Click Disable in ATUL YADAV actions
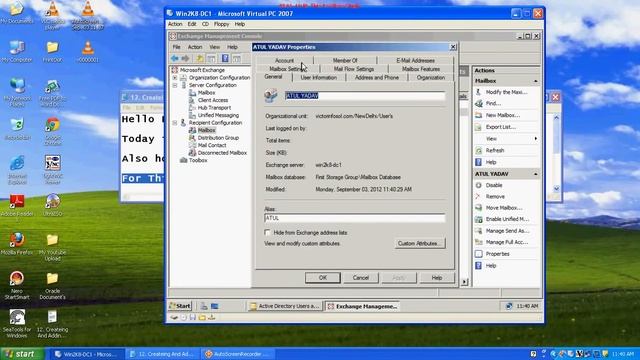Viewport: 640px width, 360px height. [x=494, y=185]
